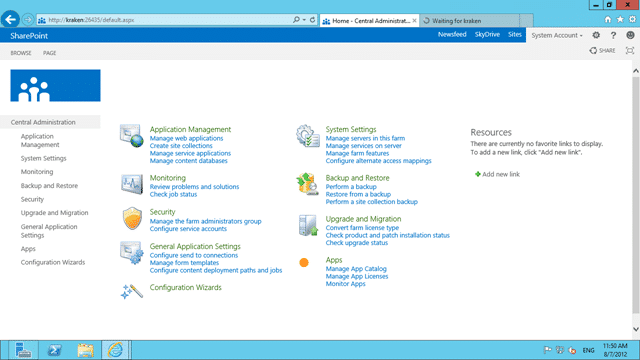The image size is (640, 360).
Task: Click the Monitoring chart icon
Action: click(132, 184)
